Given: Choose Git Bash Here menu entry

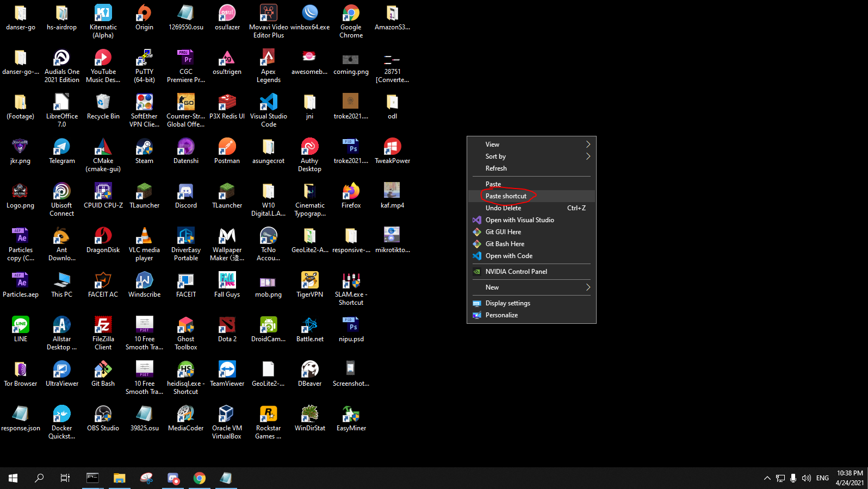Looking at the screenshot, I should [531, 244].
